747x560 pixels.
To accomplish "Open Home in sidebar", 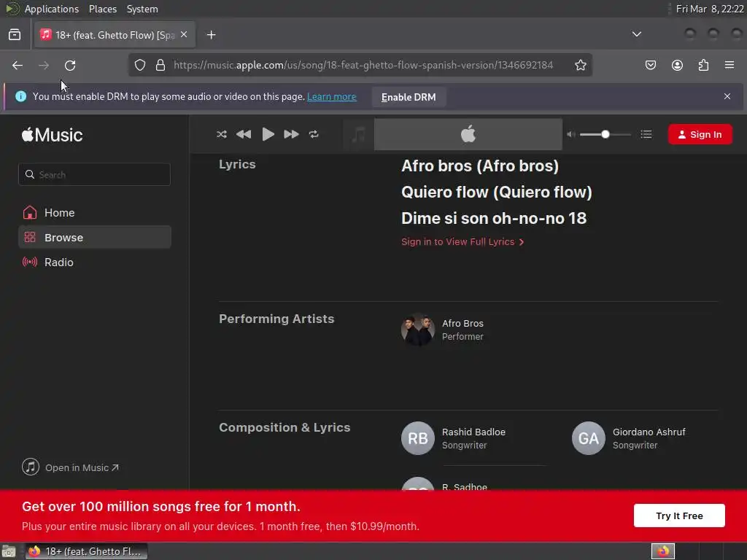I will pos(94,212).
